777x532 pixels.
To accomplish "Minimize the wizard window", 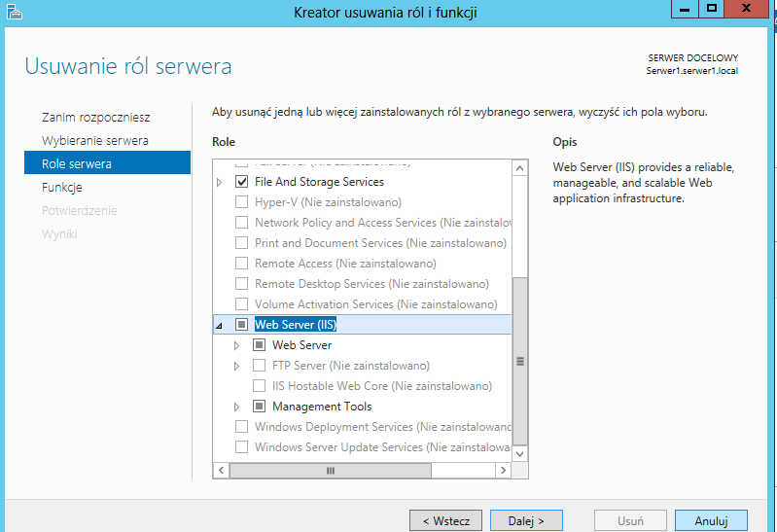I will click(685, 9).
